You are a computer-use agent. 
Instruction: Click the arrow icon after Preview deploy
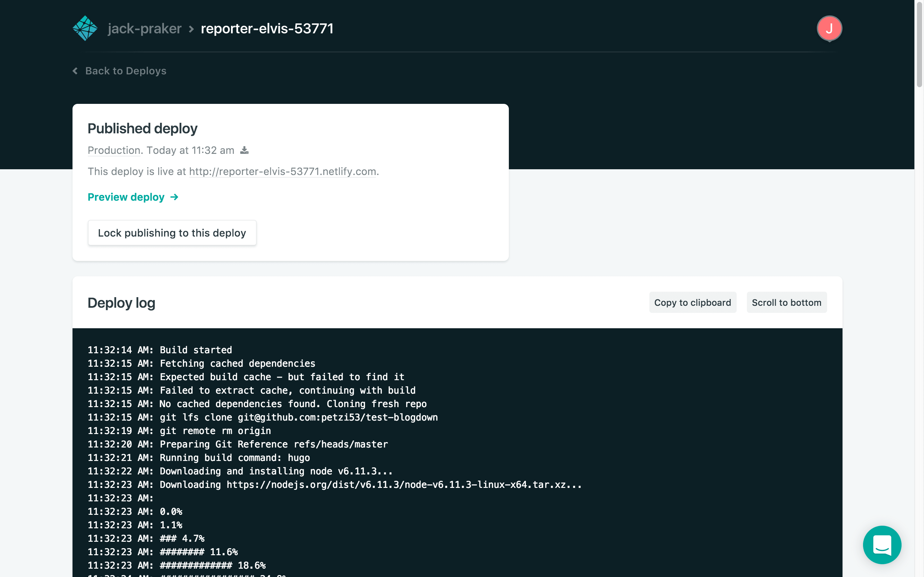(x=175, y=197)
